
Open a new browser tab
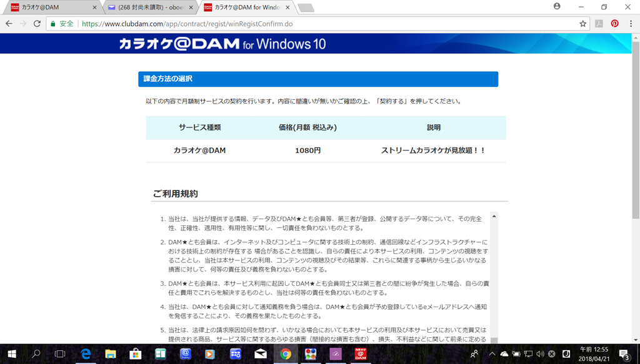[x=306, y=7]
